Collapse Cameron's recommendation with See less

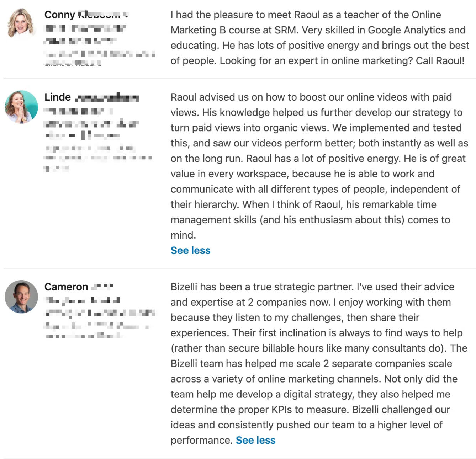coord(255,440)
